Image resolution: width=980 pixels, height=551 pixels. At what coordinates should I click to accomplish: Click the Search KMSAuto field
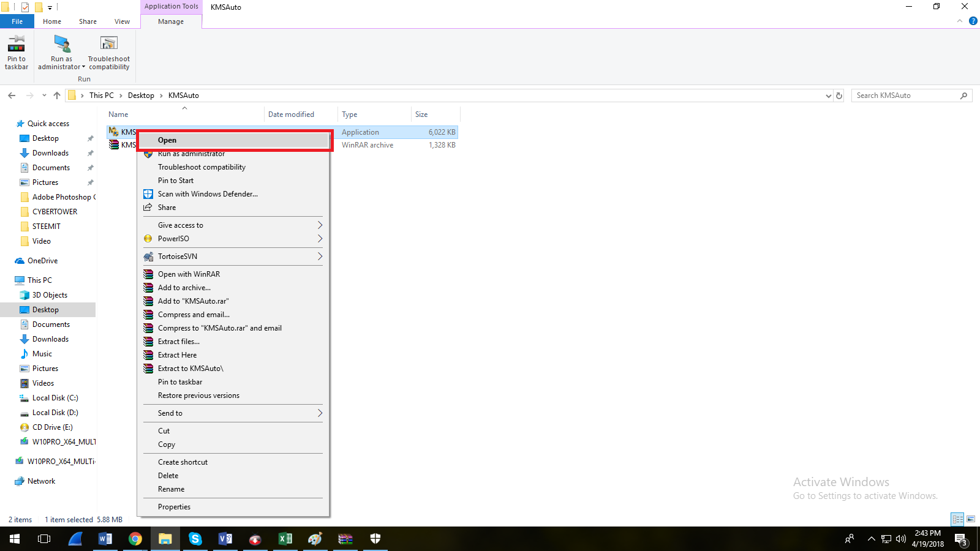coord(911,96)
